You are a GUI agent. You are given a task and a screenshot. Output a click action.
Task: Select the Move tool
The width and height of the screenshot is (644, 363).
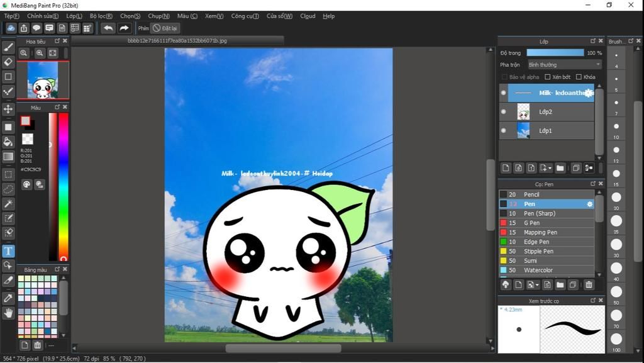tap(8, 109)
